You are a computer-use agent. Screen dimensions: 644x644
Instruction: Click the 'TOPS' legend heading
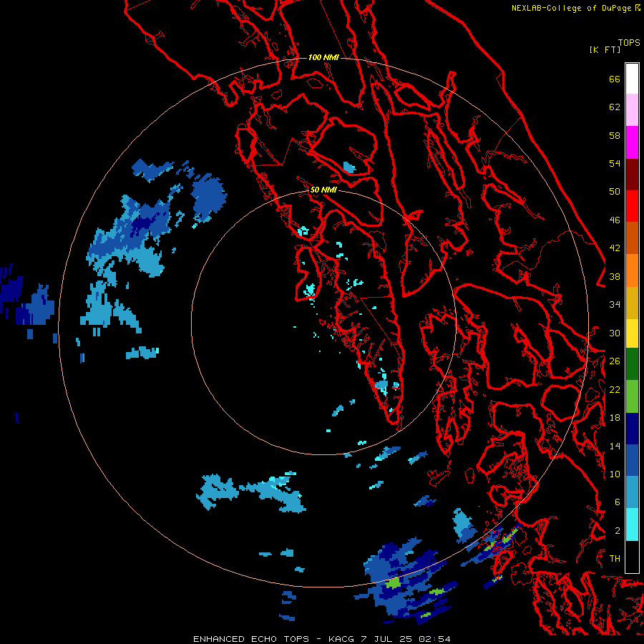(629, 42)
